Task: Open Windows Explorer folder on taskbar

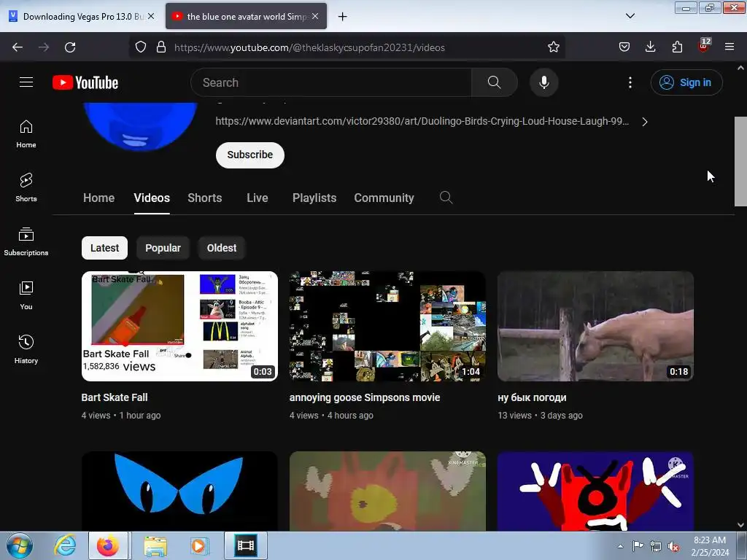Action: tap(155, 546)
